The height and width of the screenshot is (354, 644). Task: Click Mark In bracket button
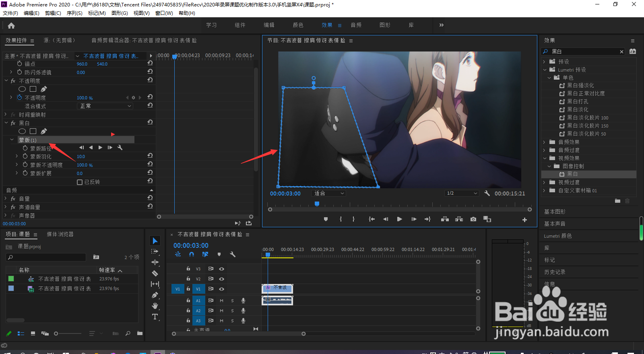[341, 219]
